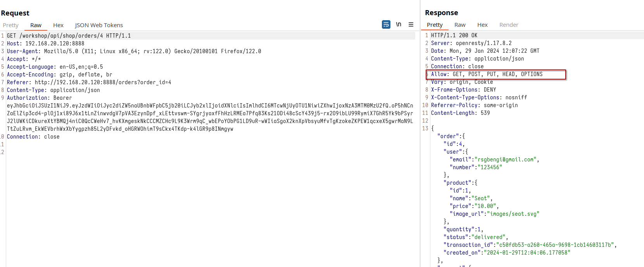Click the Content-Length header in Response
Image resolution: width=644 pixels, height=267 pixels.
[460, 113]
